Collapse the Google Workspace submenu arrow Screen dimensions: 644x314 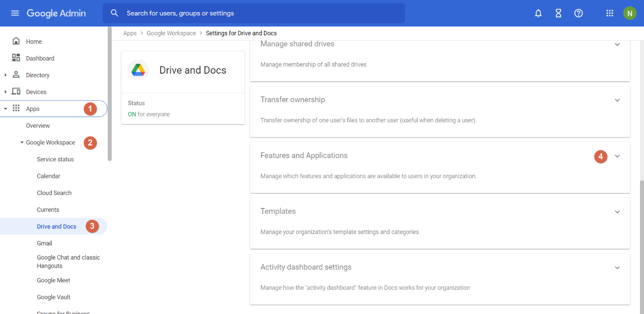22,143
